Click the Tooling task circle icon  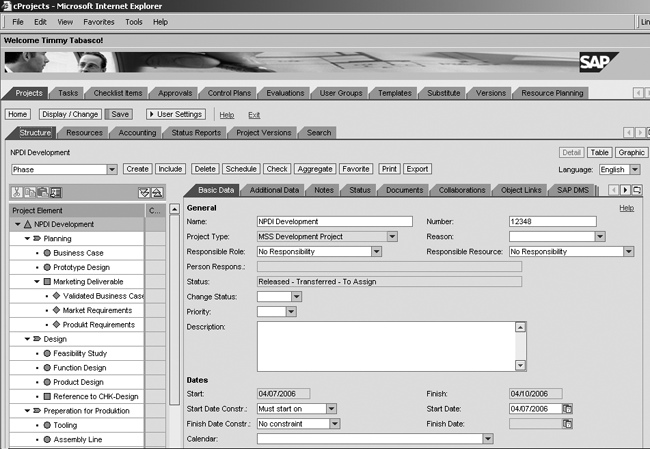(47, 425)
